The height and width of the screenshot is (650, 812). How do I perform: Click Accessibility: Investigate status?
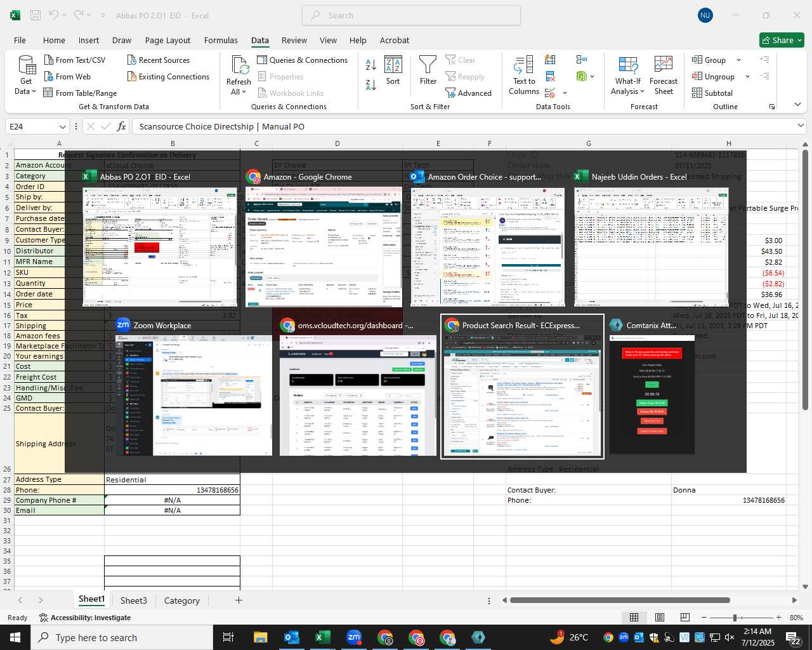(85, 618)
